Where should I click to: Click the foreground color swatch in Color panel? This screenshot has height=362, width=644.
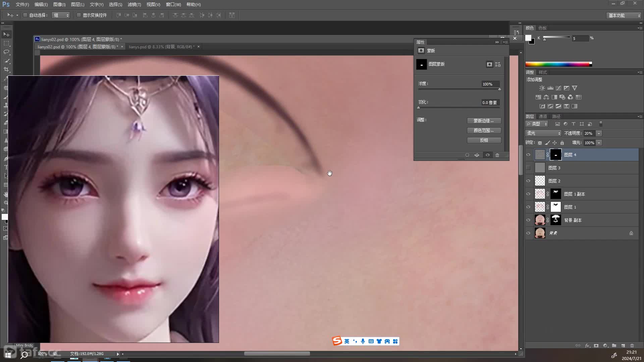coord(528,38)
